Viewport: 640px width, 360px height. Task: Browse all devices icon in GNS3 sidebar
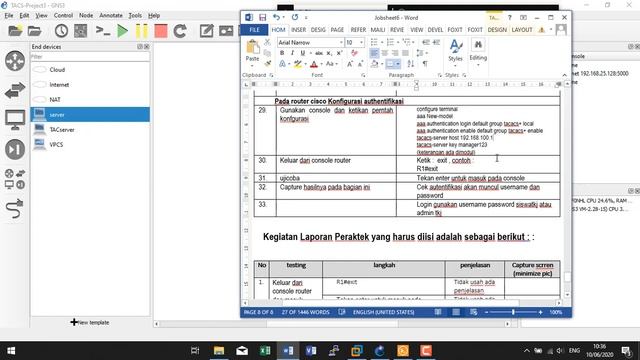pos(15,179)
